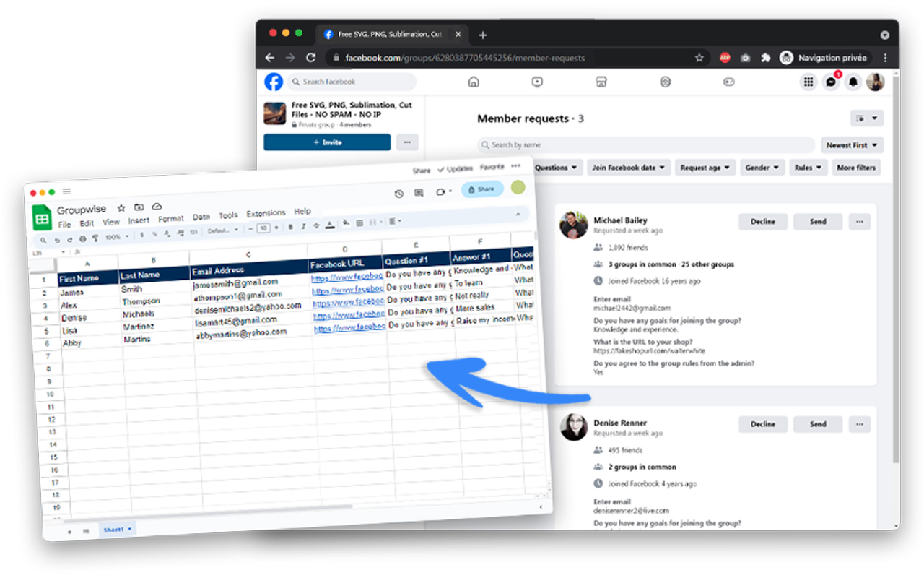Collapse the Sheets menu bar with chevron

point(518,214)
